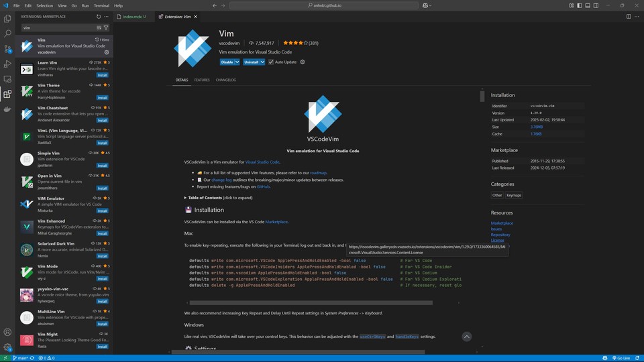Click scroll-to-top arrow in extension page

tap(467, 337)
